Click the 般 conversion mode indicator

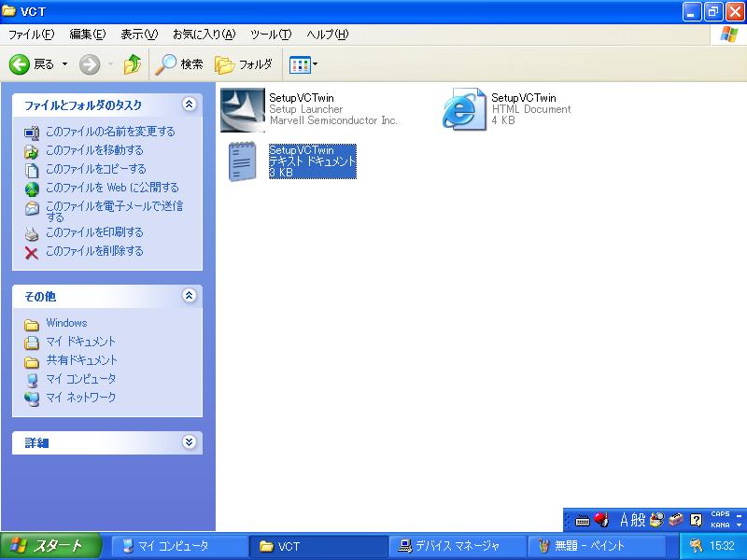click(638, 520)
